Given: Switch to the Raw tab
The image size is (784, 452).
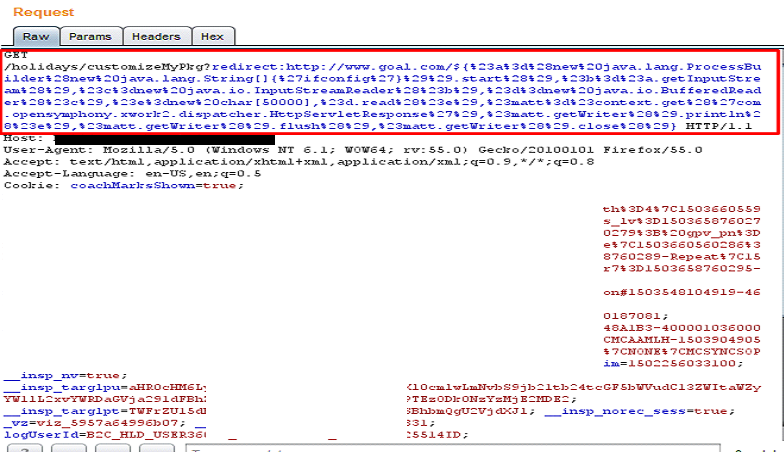Looking at the screenshot, I should coord(29,36).
